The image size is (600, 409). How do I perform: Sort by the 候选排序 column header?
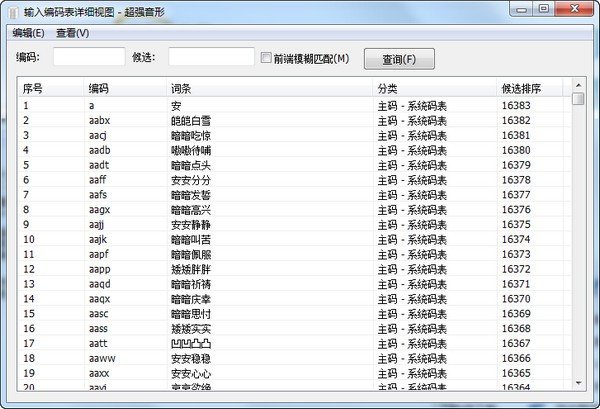tap(535, 88)
